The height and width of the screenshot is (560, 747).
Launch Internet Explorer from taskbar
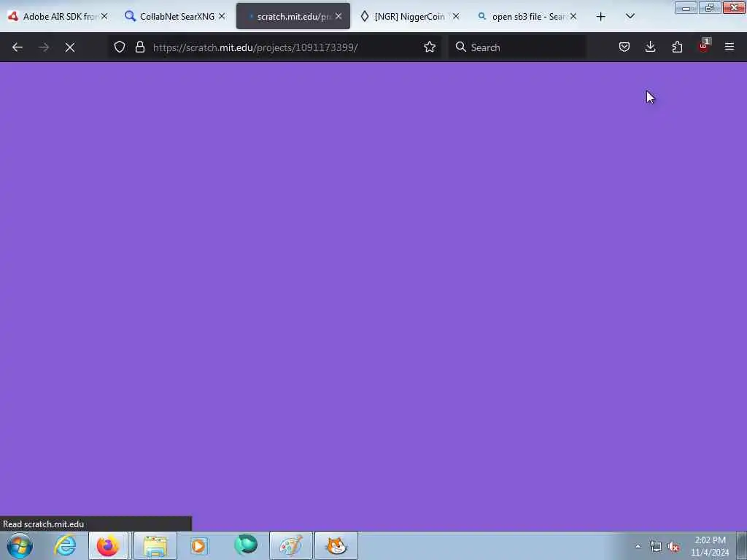pyautogui.click(x=65, y=545)
